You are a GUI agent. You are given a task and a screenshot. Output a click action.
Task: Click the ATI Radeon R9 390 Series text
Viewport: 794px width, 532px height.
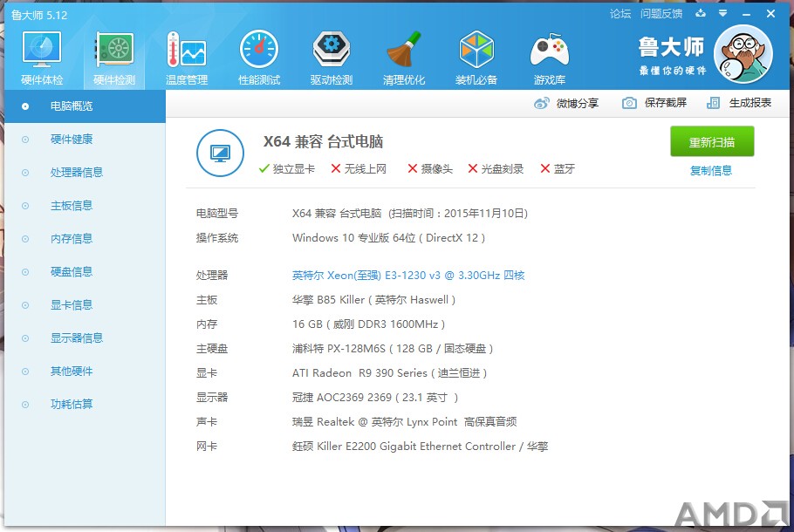[389, 373]
